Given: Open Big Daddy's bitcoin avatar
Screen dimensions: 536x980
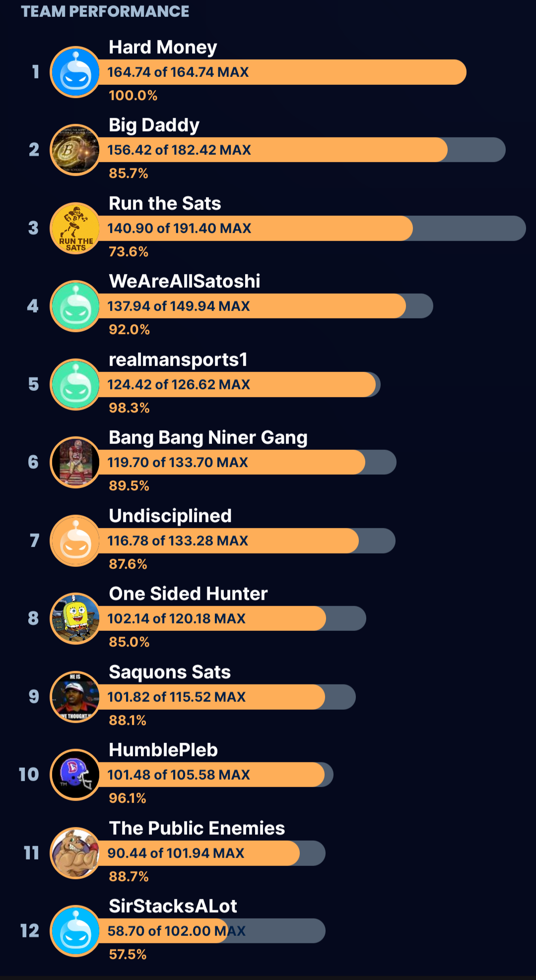Looking at the screenshot, I should pos(75,150).
